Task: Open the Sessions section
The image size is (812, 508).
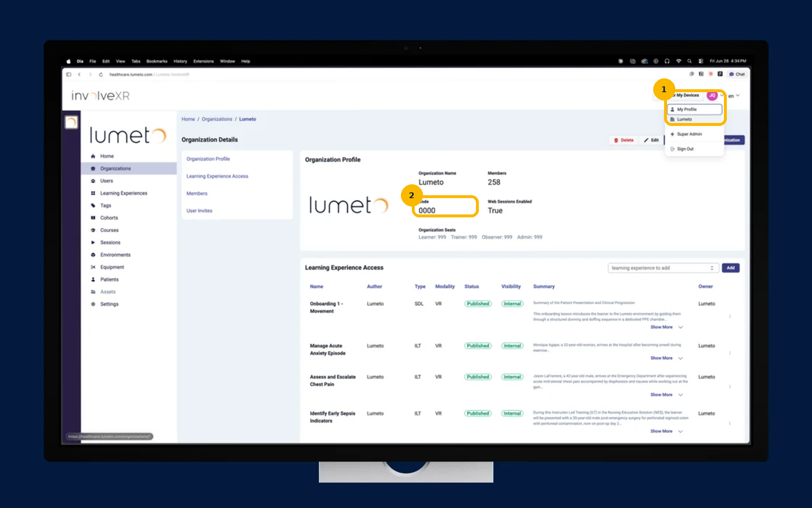Action: tap(110, 242)
